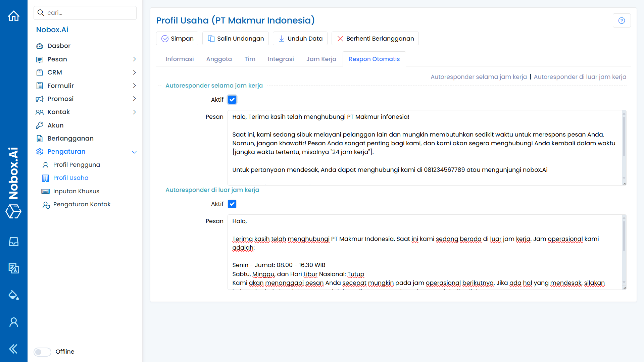Click the help question mark icon
Screen dimensions: 644x362
[x=622, y=20]
